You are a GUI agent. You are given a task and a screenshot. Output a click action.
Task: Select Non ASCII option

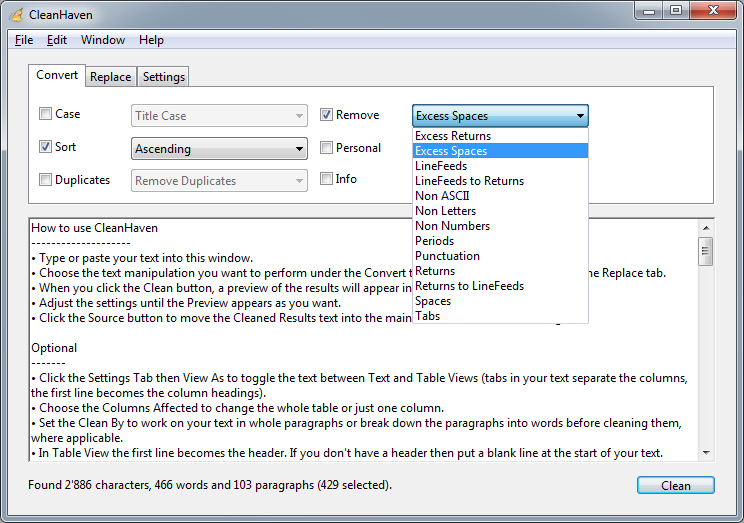(501, 196)
